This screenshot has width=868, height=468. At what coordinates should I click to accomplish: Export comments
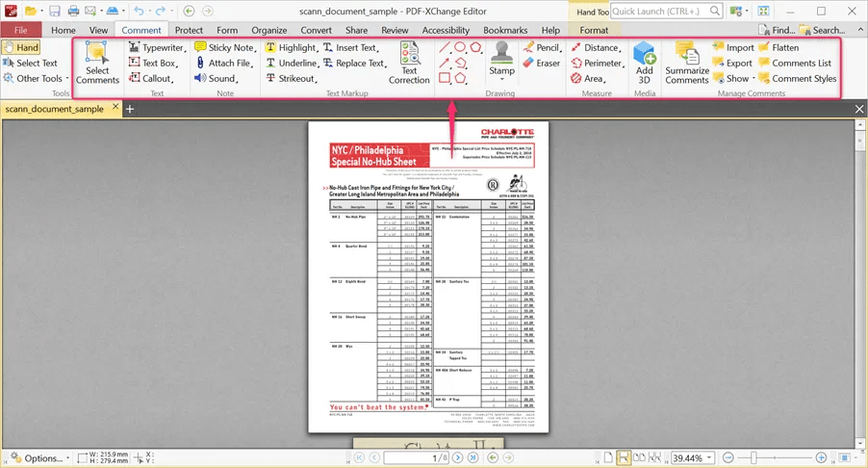tap(732, 64)
